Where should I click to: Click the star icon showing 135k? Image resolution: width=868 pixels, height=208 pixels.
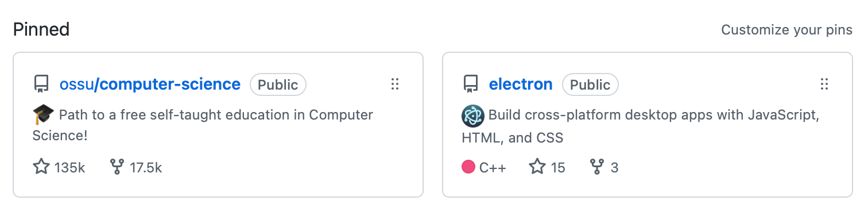41,167
